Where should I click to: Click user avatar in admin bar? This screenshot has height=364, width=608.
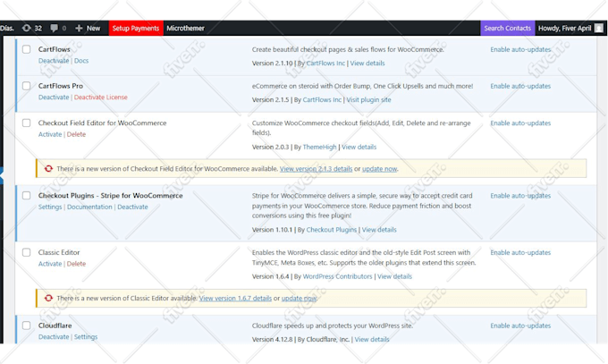tap(599, 28)
